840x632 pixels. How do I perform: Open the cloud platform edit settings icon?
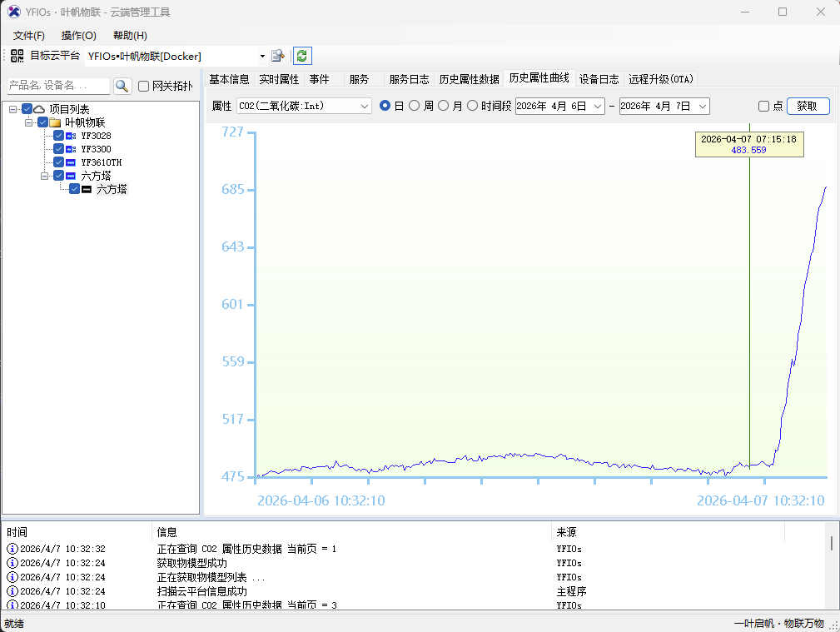pos(278,56)
